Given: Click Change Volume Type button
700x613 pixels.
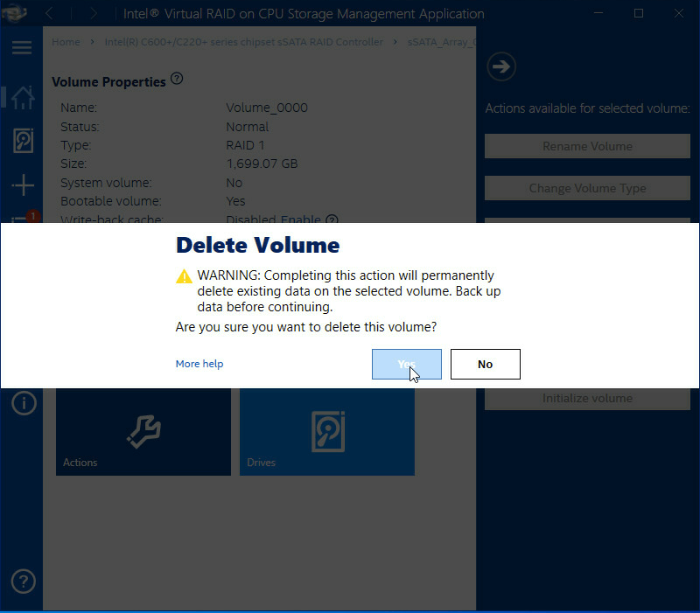Looking at the screenshot, I should click(x=587, y=188).
